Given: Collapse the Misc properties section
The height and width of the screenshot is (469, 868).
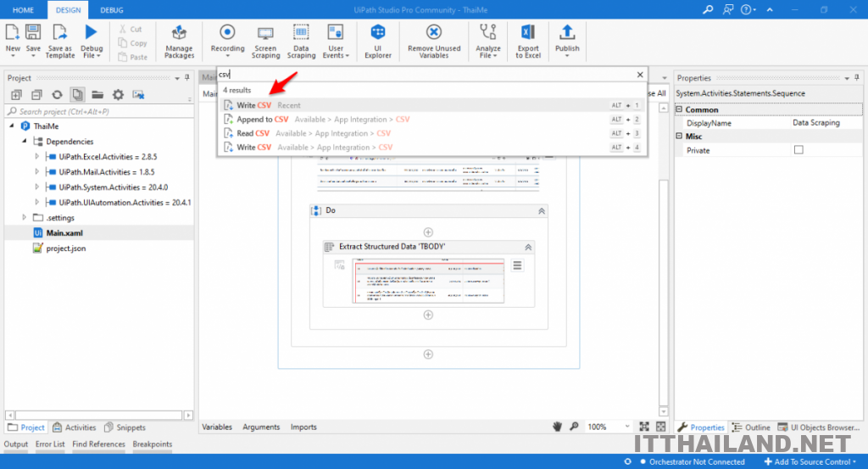Looking at the screenshot, I should pyautogui.click(x=679, y=137).
